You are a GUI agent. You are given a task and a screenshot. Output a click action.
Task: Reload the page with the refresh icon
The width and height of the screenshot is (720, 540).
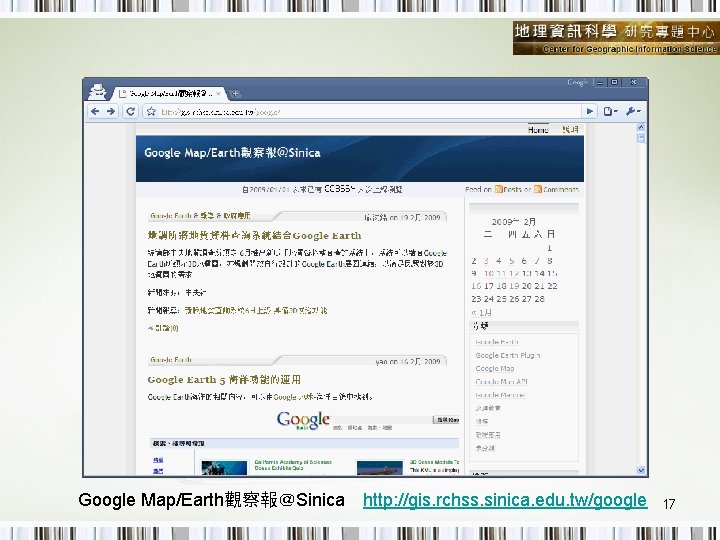[x=130, y=112]
